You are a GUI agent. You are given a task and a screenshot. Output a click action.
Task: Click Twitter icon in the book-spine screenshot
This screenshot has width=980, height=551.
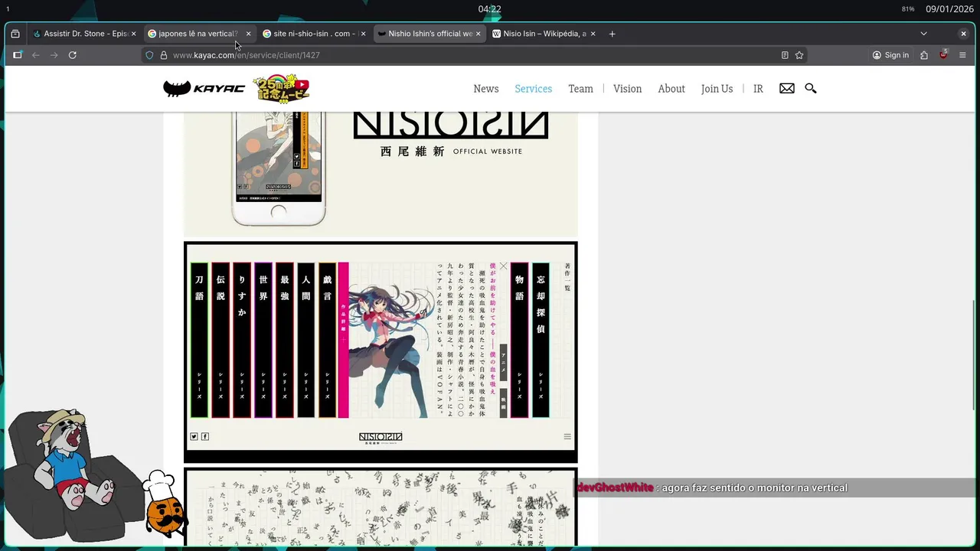pyautogui.click(x=194, y=437)
